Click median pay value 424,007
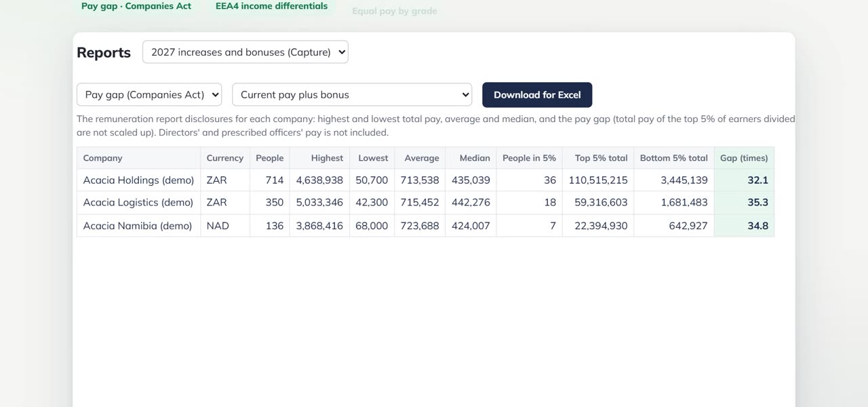The image size is (868, 407). click(x=471, y=226)
